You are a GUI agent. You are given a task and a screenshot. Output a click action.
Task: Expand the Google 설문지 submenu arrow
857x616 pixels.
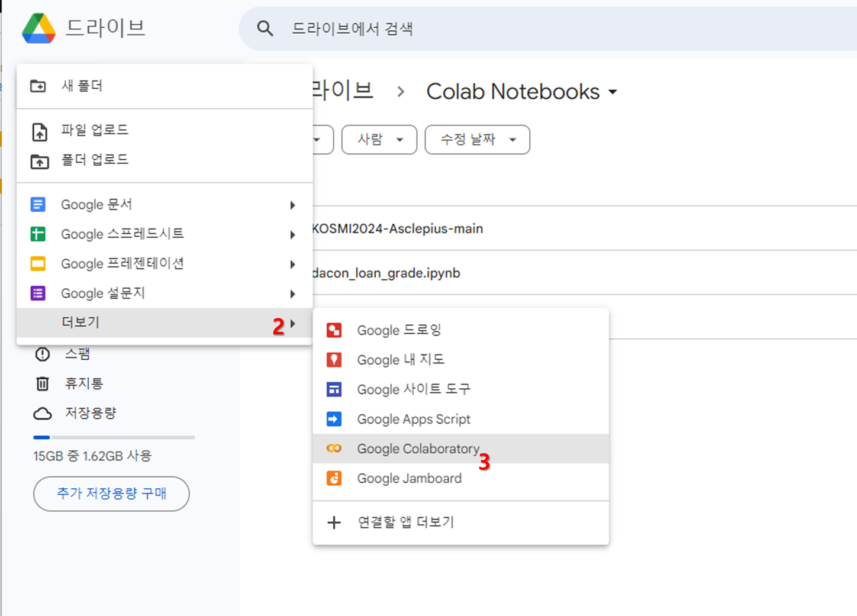pyautogui.click(x=292, y=294)
